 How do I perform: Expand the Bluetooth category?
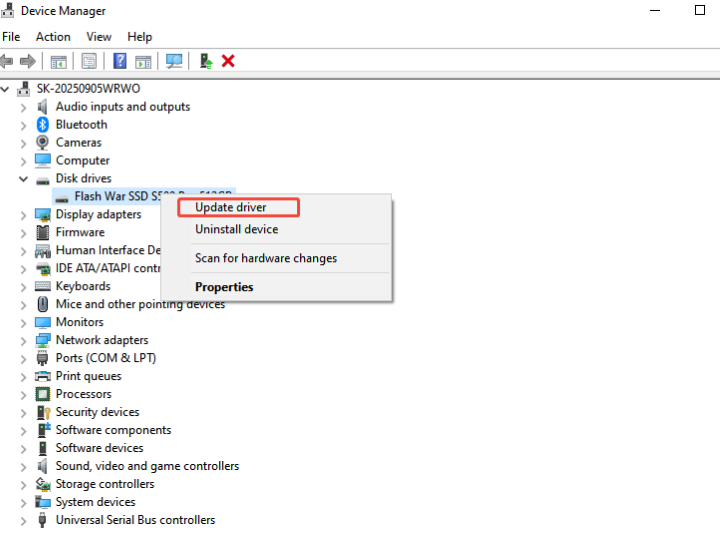click(23, 125)
